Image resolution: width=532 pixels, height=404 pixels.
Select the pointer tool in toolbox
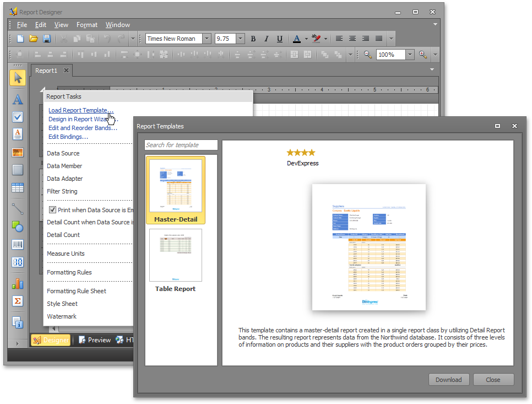[x=18, y=78]
